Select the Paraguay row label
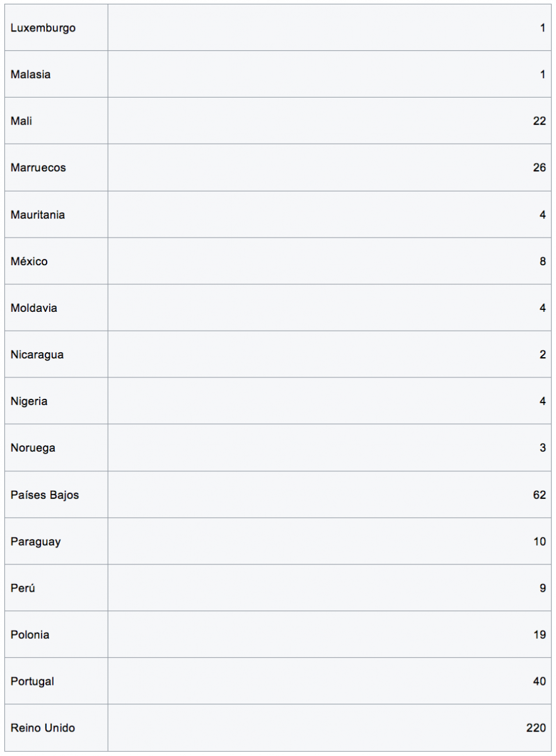The image size is (556, 756). pyautogui.click(x=35, y=541)
